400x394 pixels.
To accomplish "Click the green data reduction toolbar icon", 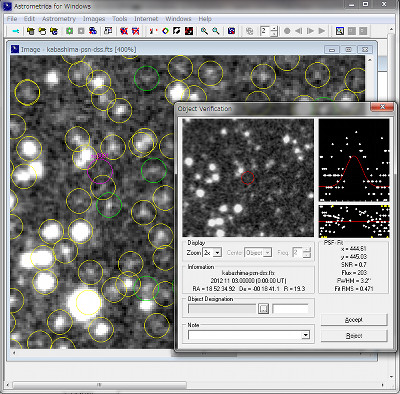I will [x=69, y=31].
